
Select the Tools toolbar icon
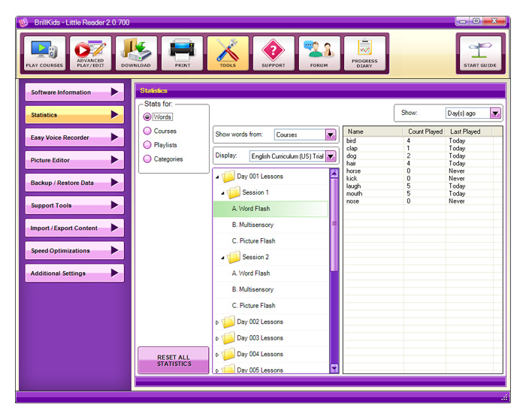point(228,53)
